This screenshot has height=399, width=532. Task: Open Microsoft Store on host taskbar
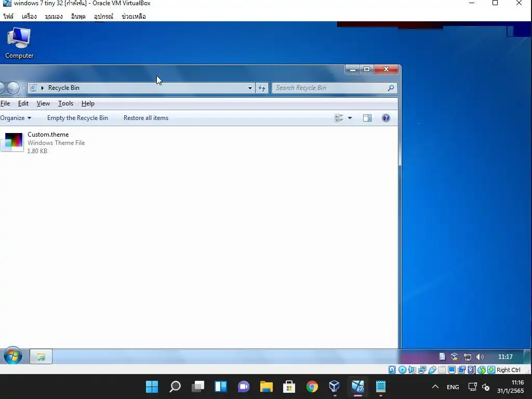[289, 387]
